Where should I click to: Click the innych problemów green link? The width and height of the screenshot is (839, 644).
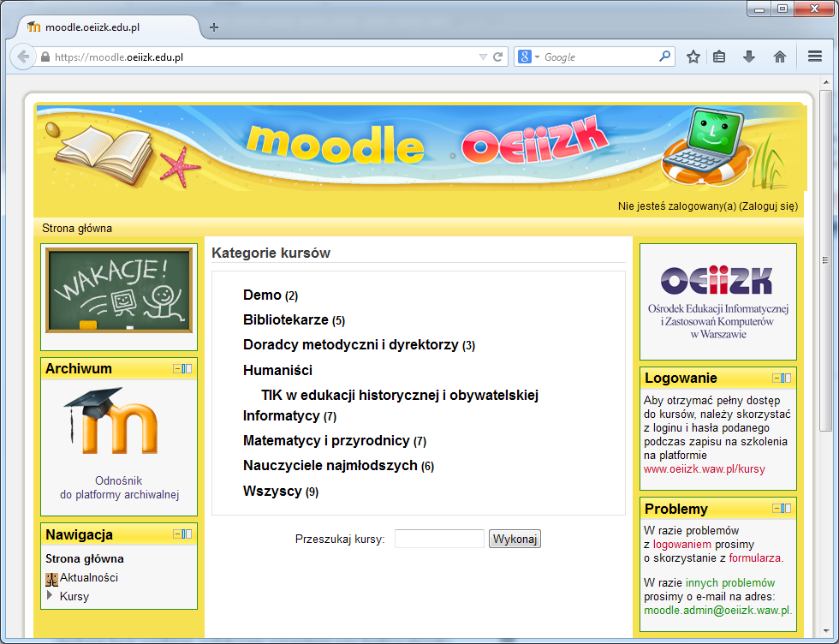click(x=729, y=583)
